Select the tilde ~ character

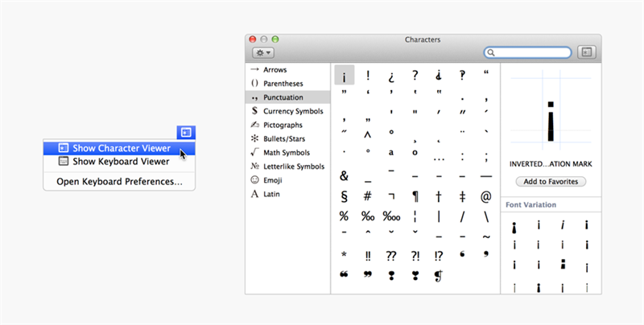[x=486, y=237]
